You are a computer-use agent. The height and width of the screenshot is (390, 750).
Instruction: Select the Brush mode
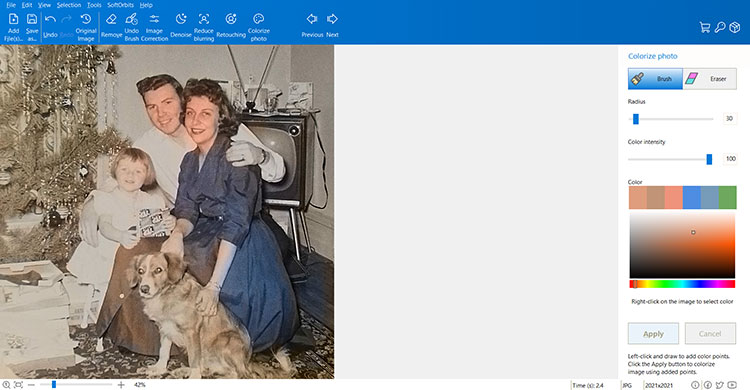[655, 78]
